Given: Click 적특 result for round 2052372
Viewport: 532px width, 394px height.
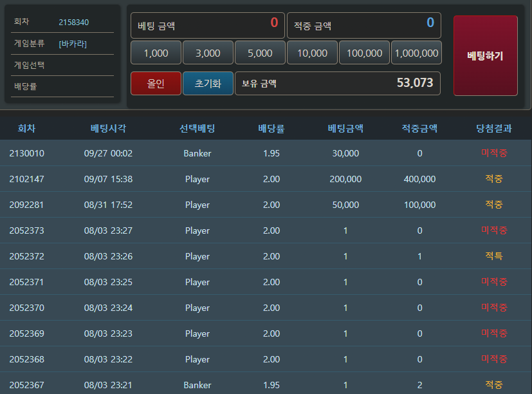Looking at the screenshot, I should [494, 256].
